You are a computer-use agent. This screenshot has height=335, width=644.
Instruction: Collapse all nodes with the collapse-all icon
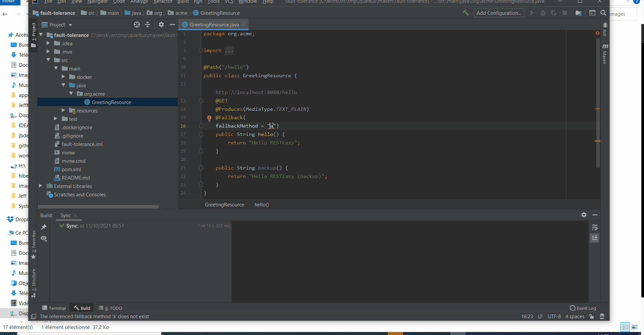coord(148,25)
